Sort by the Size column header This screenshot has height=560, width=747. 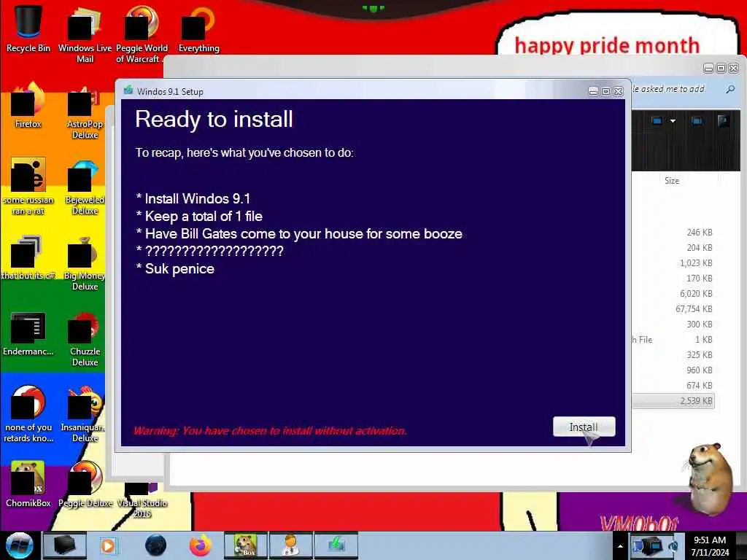tap(672, 181)
